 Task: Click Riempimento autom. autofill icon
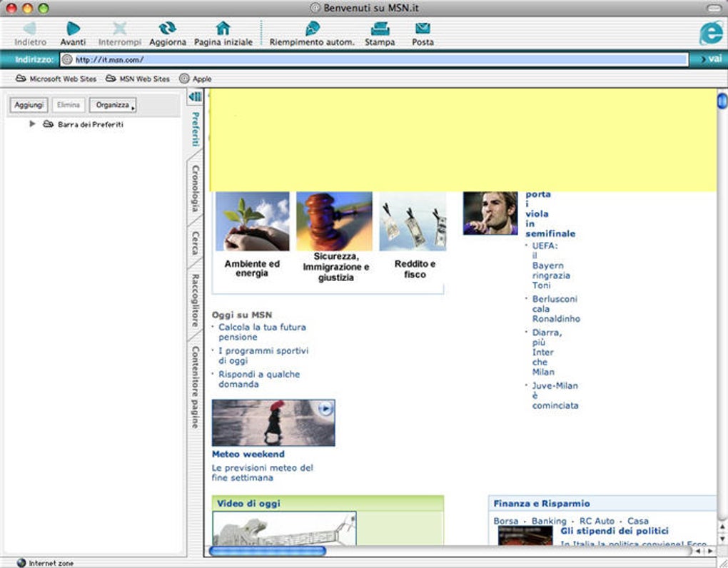pos(312,29)
